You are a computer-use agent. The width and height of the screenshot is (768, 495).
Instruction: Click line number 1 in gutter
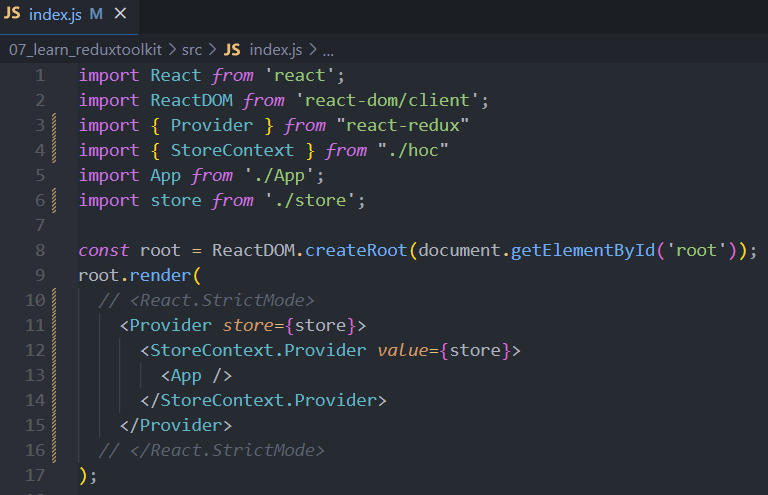click(40, 75)
